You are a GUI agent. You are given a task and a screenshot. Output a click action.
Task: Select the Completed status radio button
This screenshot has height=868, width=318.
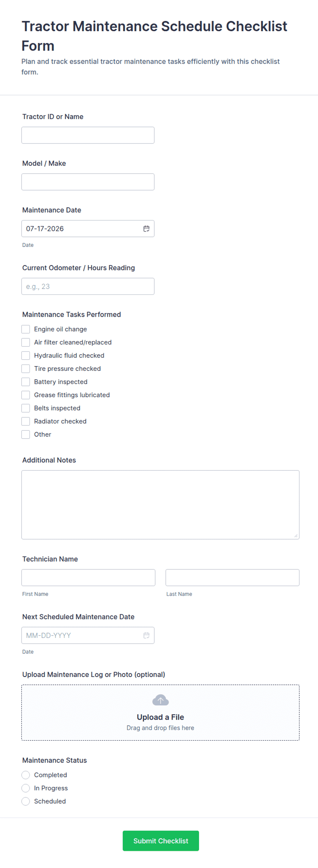click(x=26, y=775)
